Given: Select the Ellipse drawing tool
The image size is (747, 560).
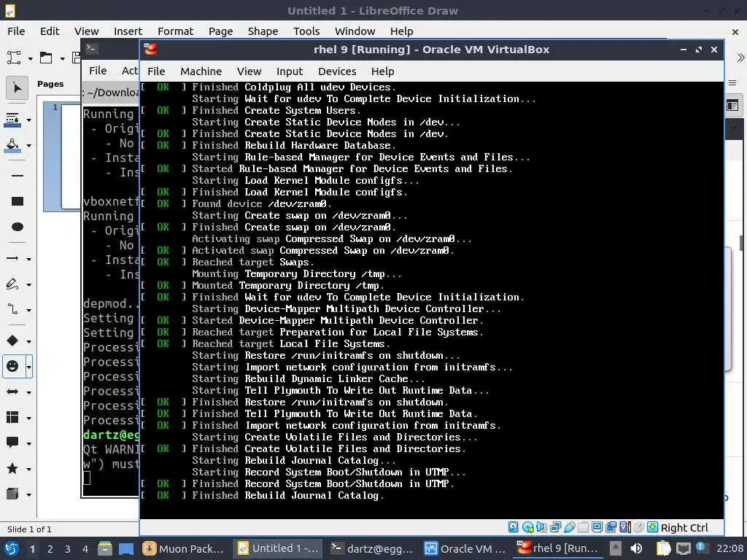Looking at the screenshot, I should point(18,227).
